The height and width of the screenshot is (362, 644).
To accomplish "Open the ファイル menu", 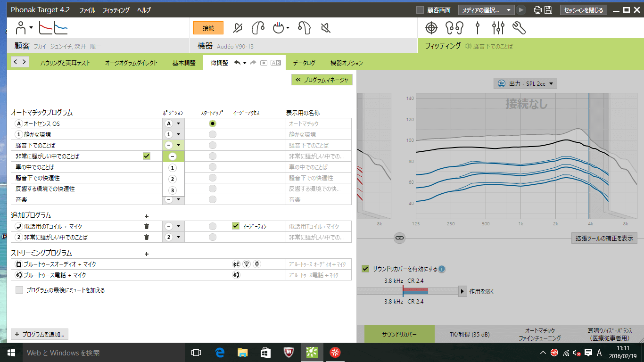I will [x=87, y=10].
